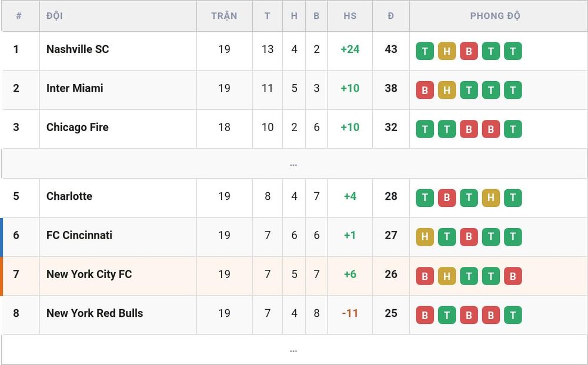
Task: Click the PHONG ĐỘ column header
Action: (x=495, y=16)
